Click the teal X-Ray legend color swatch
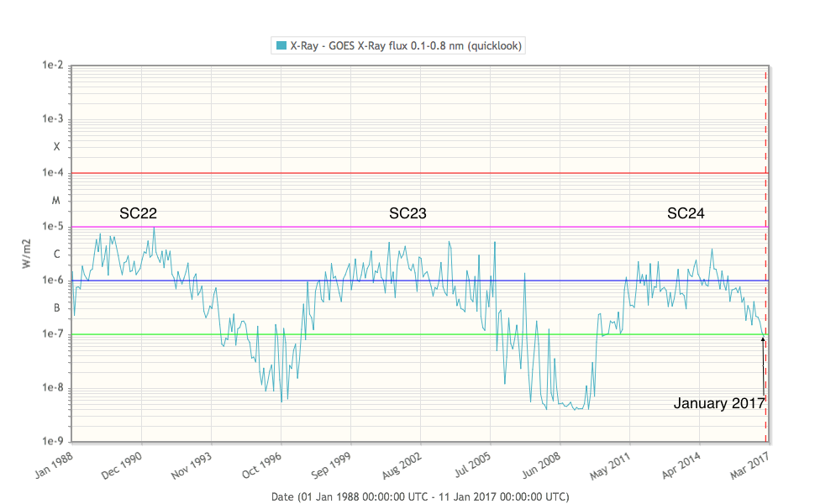Screen dimensions: 815x504 click(x=281, y=45)
